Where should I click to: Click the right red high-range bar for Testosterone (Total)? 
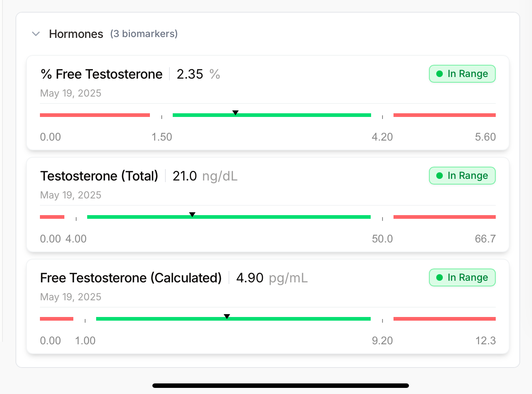click(444, 217)
